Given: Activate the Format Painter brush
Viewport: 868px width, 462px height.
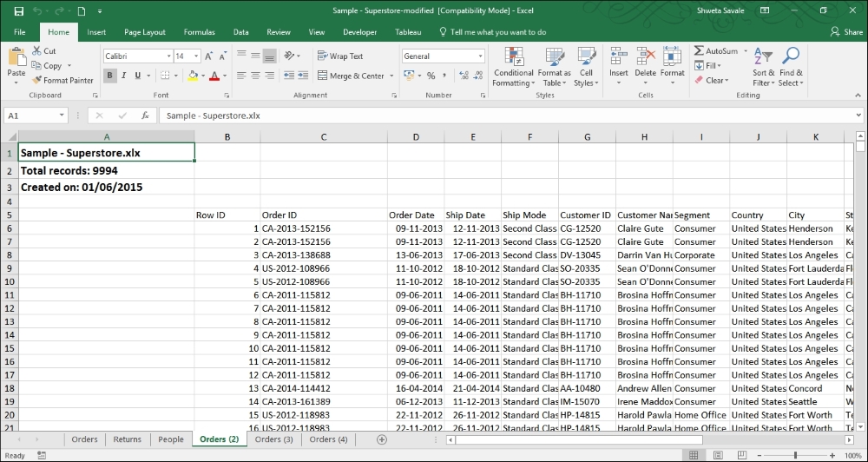Looking at the screenshot, I should (37, 80).
